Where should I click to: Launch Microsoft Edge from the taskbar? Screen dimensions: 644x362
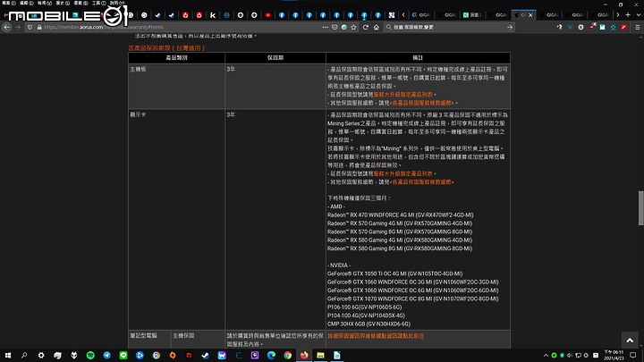pos(271,356)
